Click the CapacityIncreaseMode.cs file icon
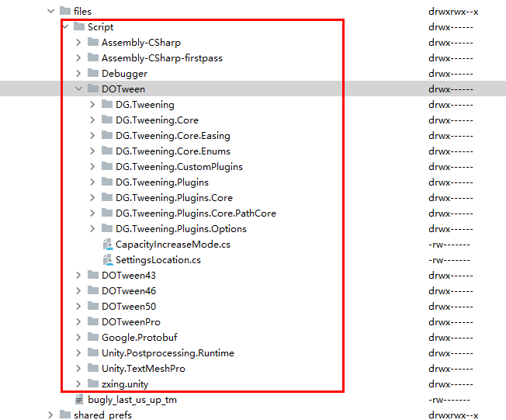Screen dimensions: 506x420 click(107, 244)
